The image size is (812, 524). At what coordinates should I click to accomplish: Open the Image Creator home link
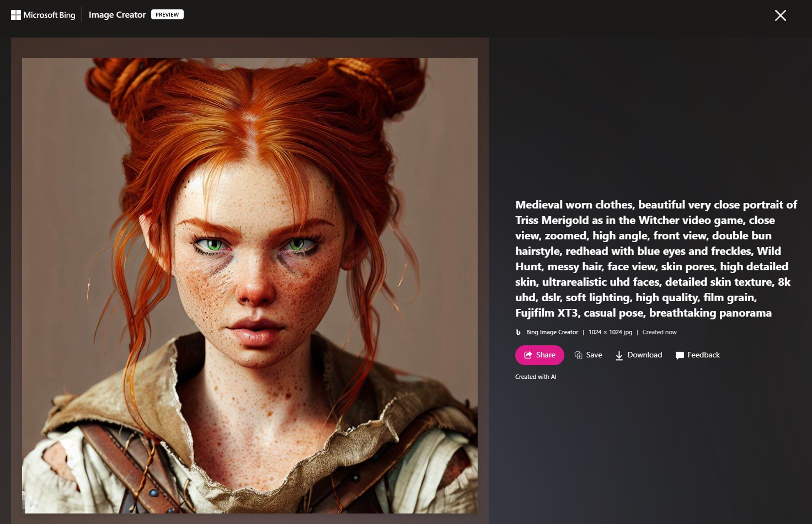point(117,15)
